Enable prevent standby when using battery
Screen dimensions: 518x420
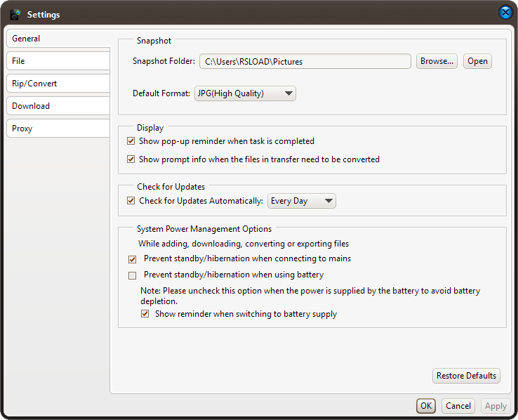pos(133,275)
